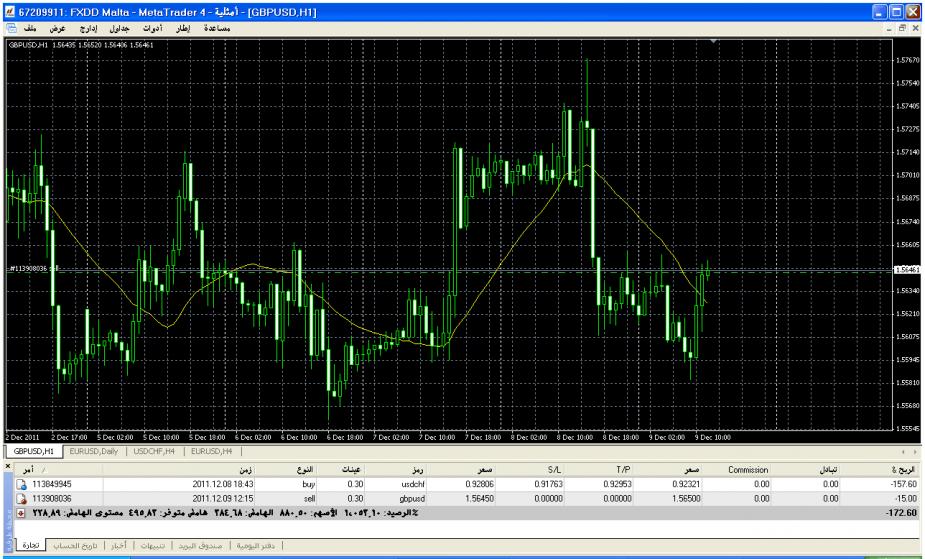Click the current price tag 1.56461 on axis

point(907,269)
